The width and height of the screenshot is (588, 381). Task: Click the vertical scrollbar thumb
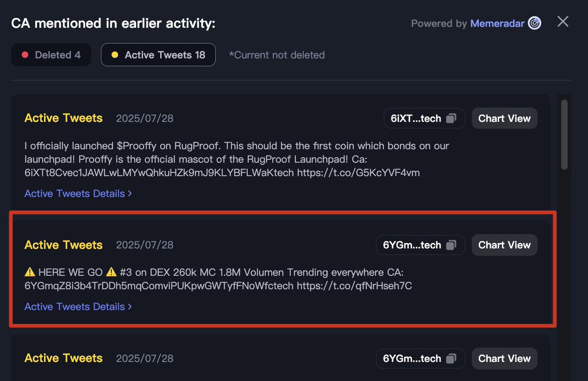564,135
